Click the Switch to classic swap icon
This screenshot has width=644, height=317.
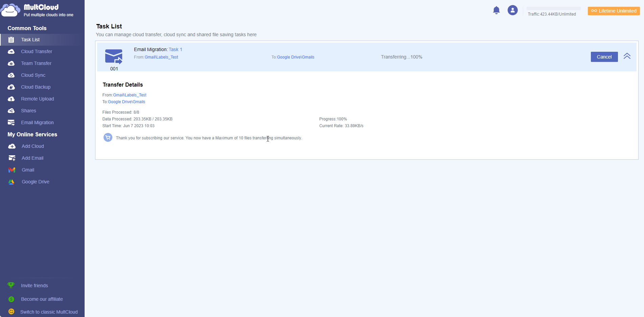coord(11,312)
